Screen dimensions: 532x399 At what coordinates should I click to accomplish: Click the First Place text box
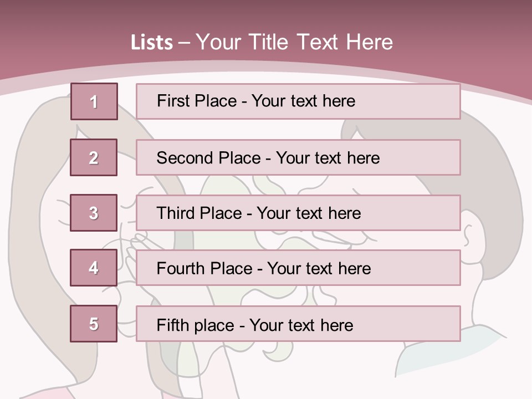(x=298, y=101)
